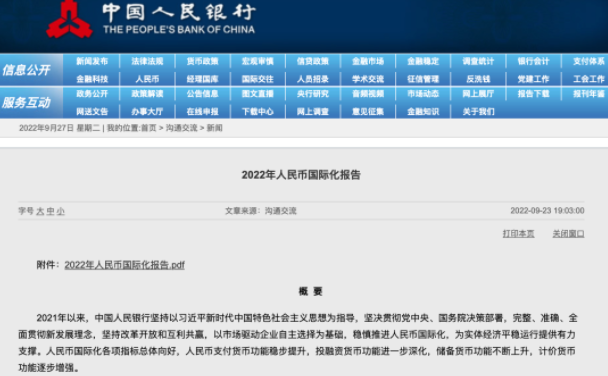Image resolution: width=608 pixels, height=376 pixels.
Task: Open the 信贷政策 menu item
Action: 313,61
